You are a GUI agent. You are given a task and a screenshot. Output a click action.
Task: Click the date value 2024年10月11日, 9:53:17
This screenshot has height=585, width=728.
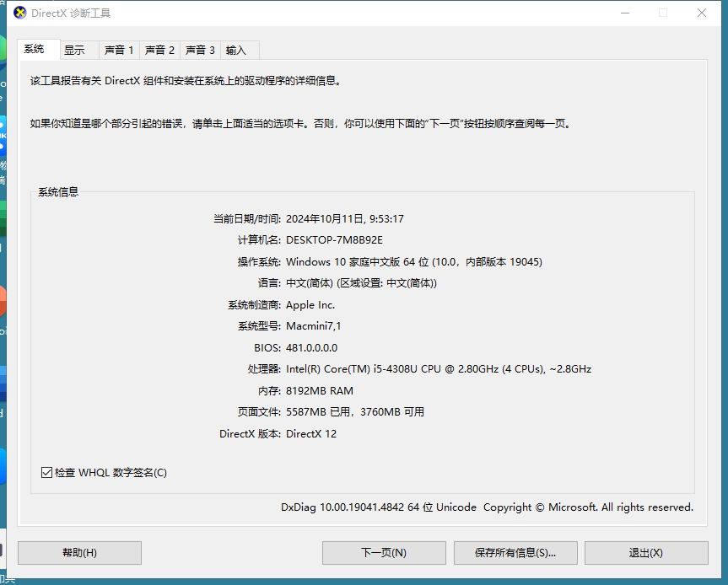(x=344, y=218)
